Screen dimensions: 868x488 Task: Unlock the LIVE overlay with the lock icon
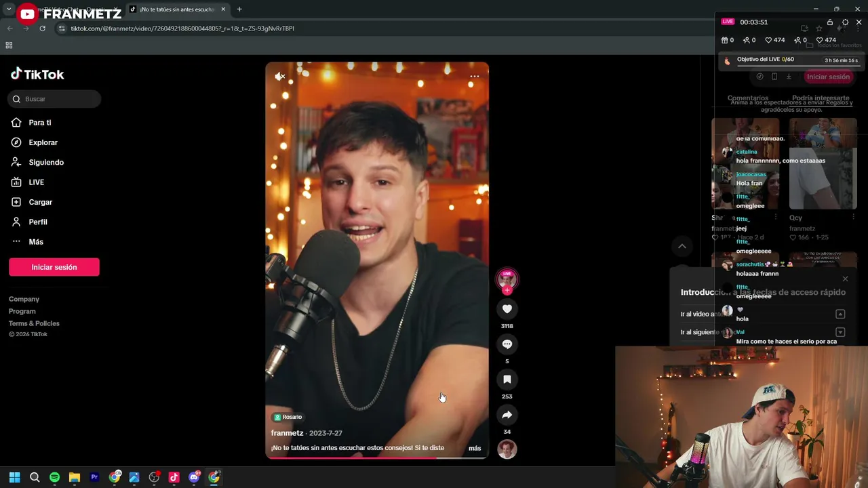(x=830, y=22)
